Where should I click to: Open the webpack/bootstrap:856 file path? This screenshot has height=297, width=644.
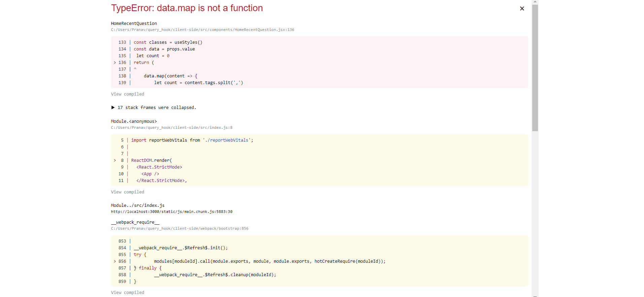(x=180, y=228)
